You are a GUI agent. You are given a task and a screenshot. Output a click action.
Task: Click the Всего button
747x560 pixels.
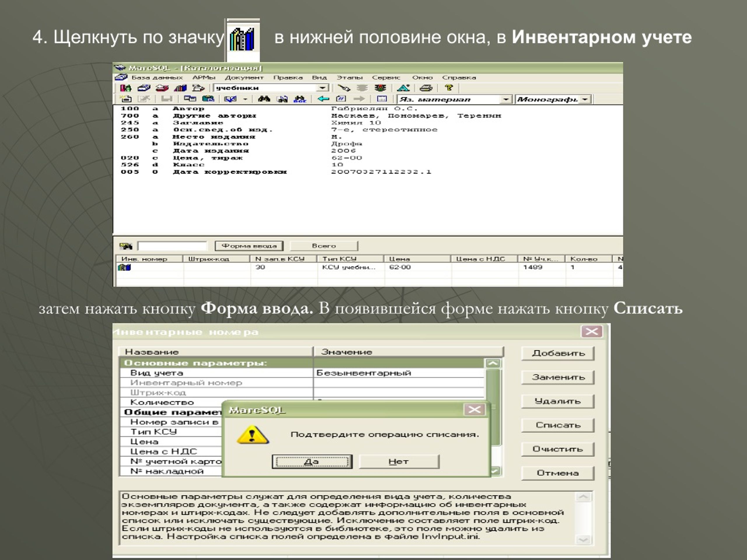[x=324, y=246]
